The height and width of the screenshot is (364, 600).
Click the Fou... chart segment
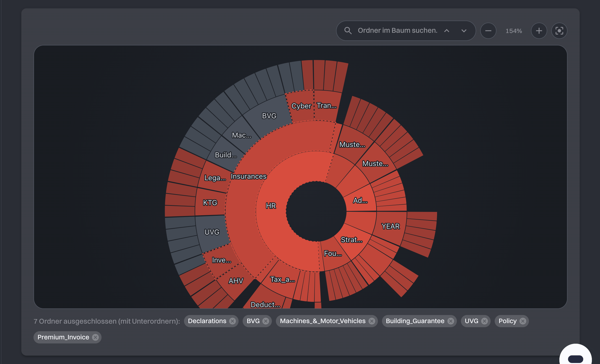[x=333, y=253]
